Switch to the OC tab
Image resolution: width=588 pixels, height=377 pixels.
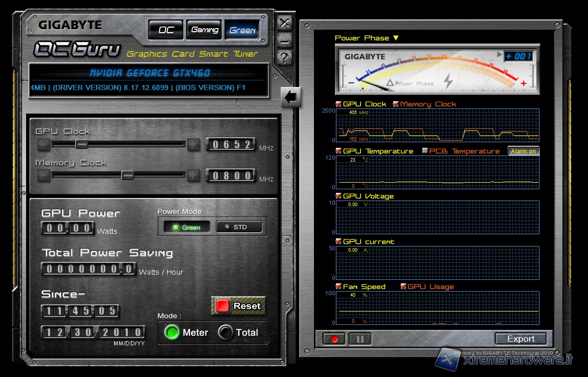(166, 30)
